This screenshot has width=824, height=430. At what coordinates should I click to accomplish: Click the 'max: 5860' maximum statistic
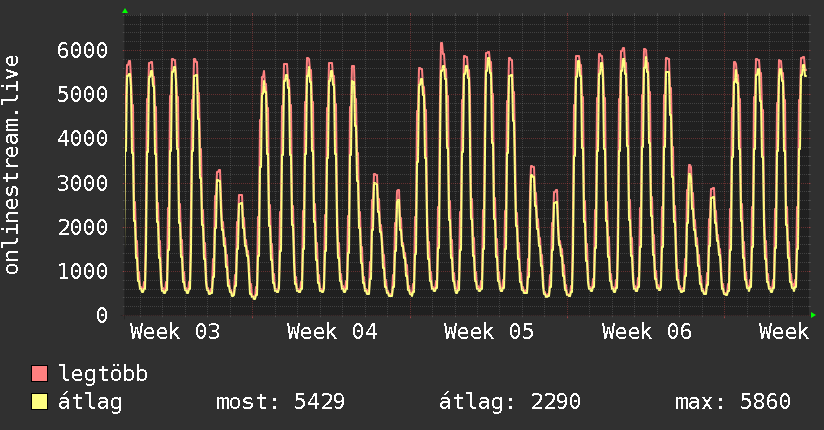point(733,402)
